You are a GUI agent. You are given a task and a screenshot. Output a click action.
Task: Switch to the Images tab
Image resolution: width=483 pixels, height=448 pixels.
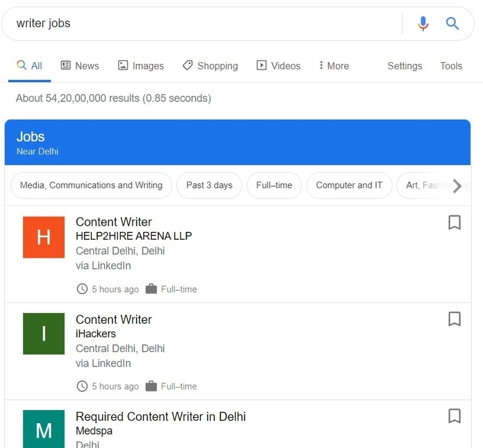pyautogui.click(x=140, y=66)
